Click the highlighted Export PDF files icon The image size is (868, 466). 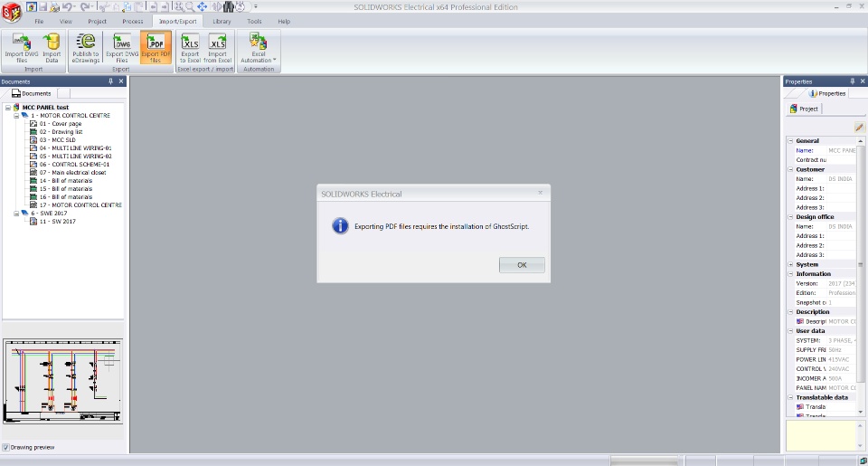pos(156,49)
